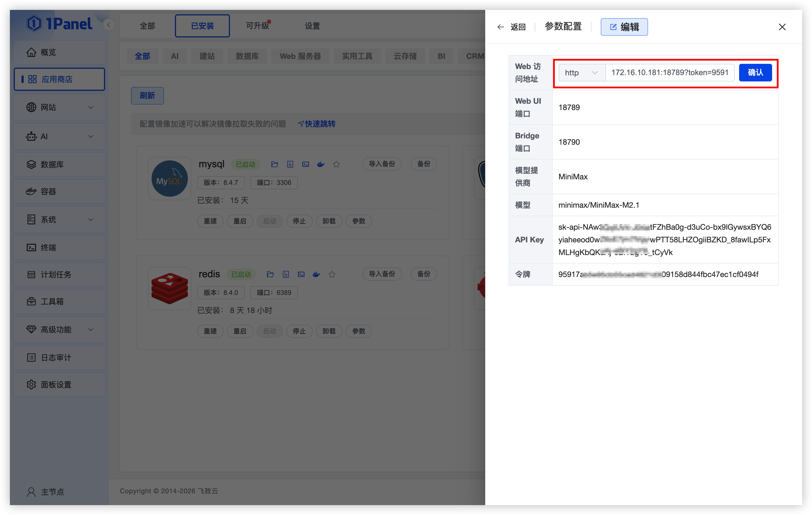Switch to 可升级 tab

258,26
